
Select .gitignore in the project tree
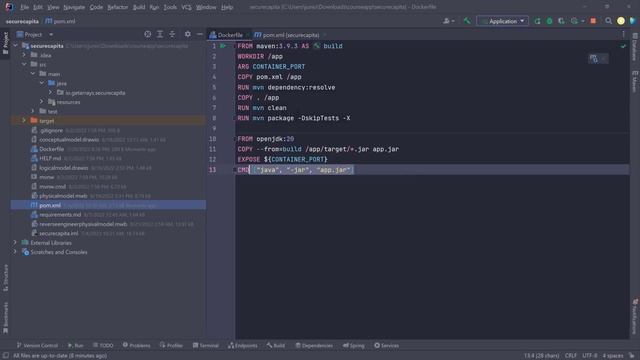51,130
